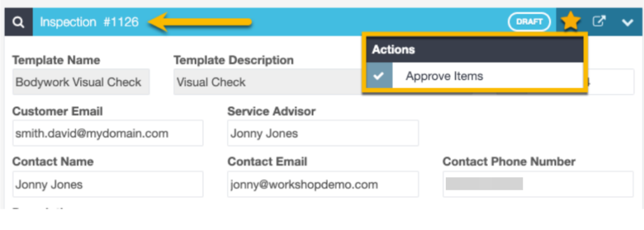Viewport: 644px width, 230px height.
Task: Click the Template Name label
Action: [56, 60]
